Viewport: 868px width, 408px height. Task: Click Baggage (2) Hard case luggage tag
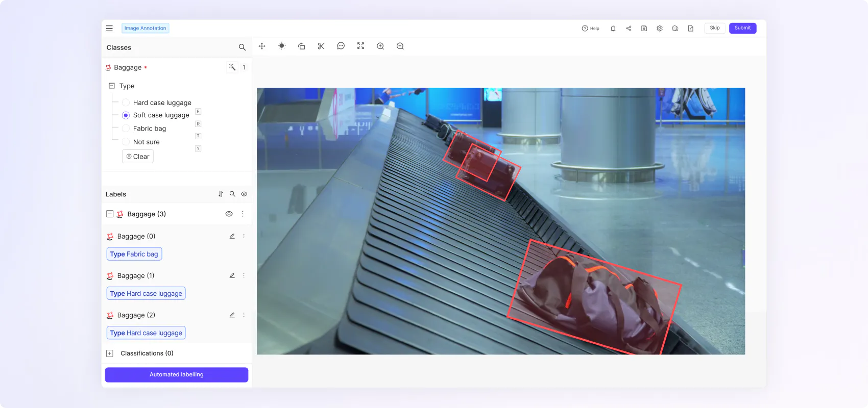pos(146,333)
